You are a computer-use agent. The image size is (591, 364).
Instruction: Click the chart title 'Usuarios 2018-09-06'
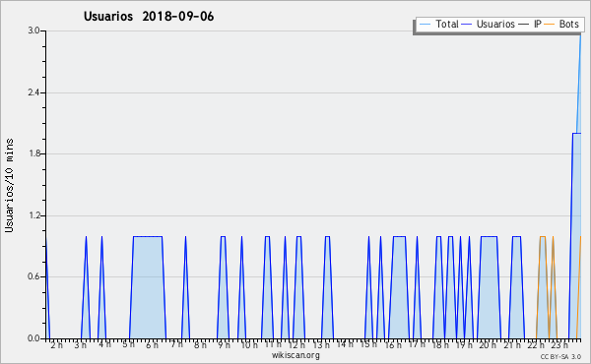click(149, 16)
